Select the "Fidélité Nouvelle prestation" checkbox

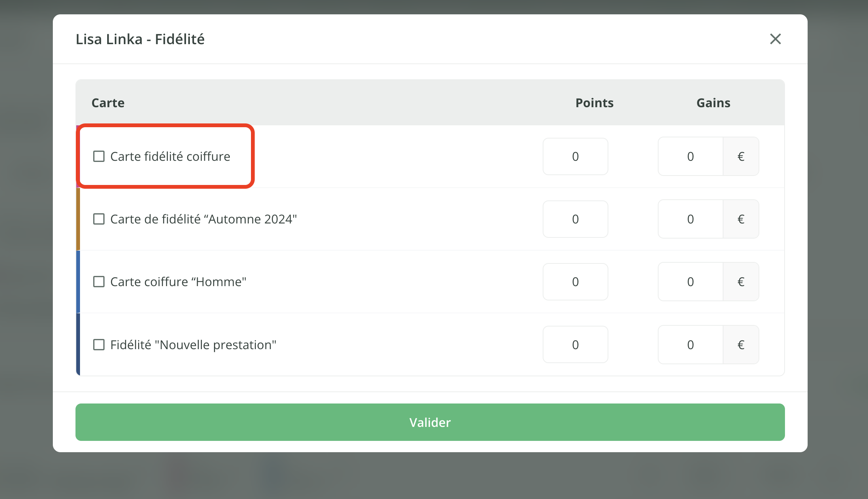99,345
